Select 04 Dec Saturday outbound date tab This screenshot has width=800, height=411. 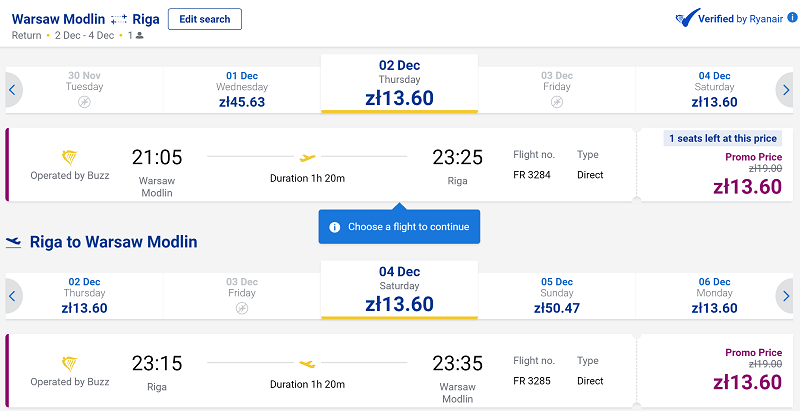[714, 90]
